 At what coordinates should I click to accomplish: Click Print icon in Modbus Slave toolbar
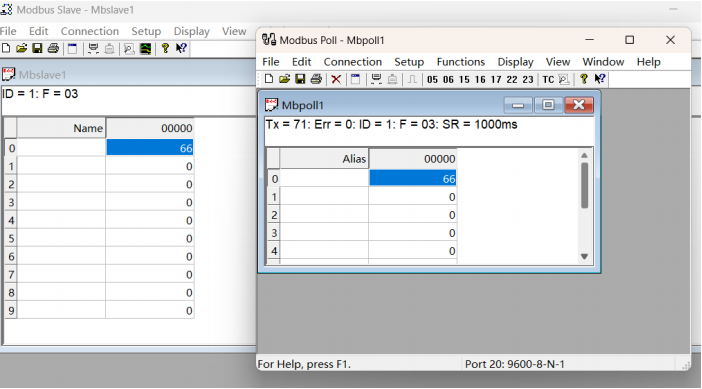click(53, 48)
